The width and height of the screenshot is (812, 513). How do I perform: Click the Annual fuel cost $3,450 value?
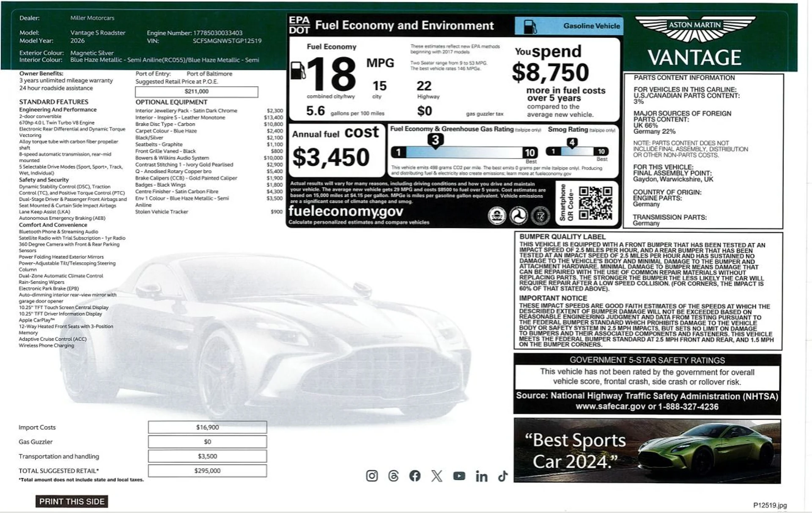coord(331,157)
